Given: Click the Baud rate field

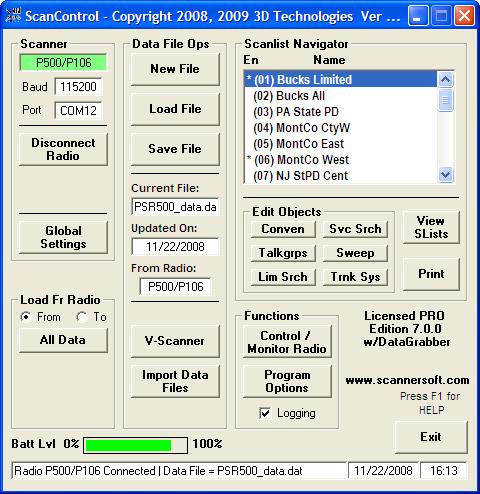Looking at the screenshot, I should (78, 87).
